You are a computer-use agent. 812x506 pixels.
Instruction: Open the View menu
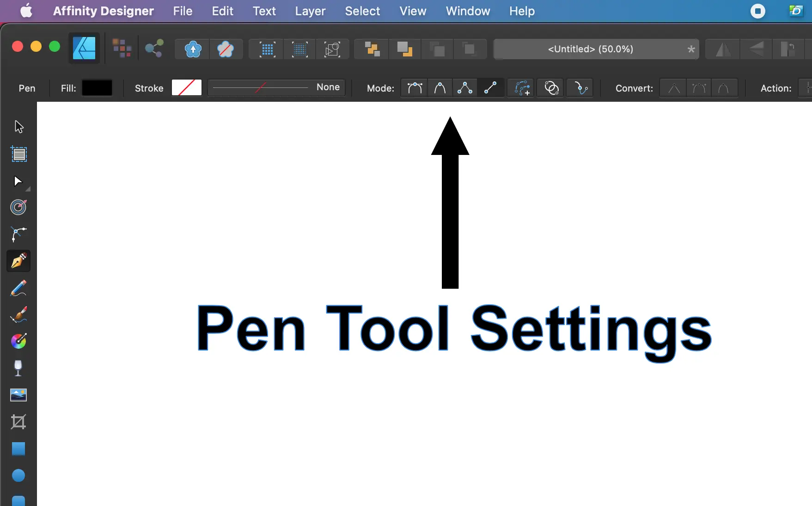click(413, 11)
